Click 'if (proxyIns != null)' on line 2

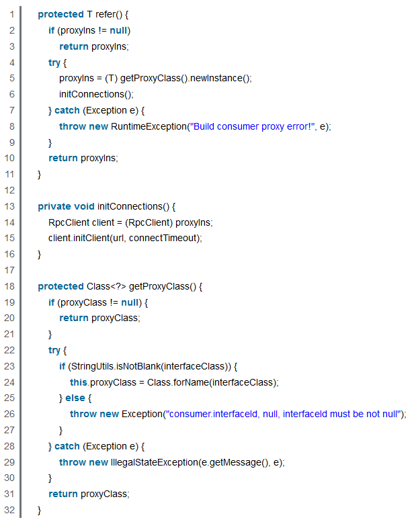[89, 30]
